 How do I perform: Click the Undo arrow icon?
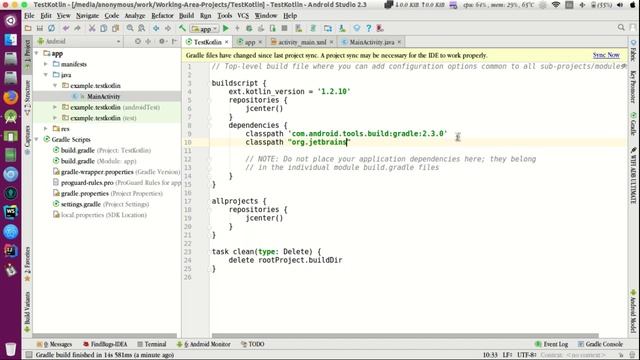pos(66,28)
